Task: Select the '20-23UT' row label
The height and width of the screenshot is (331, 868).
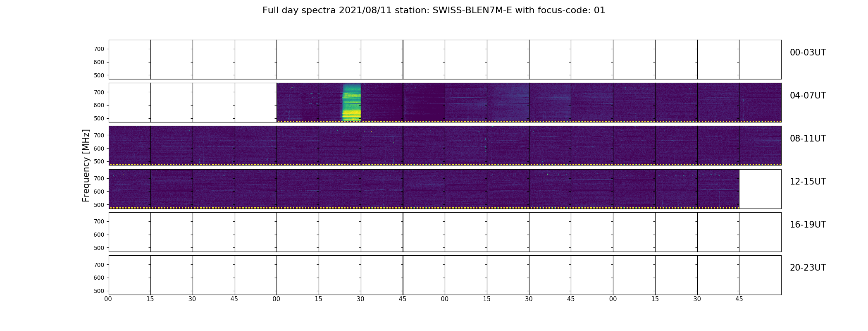Action: tap(808, 268)
